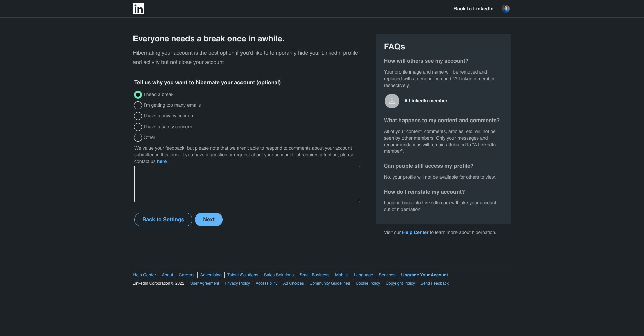
Task: Click the LinkedIn logo icon
Action: 138,9
